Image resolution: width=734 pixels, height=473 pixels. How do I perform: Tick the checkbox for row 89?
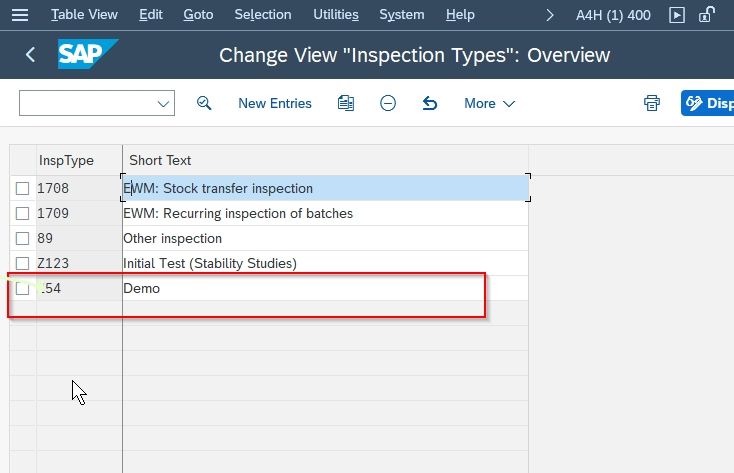(x=22, y=238)
